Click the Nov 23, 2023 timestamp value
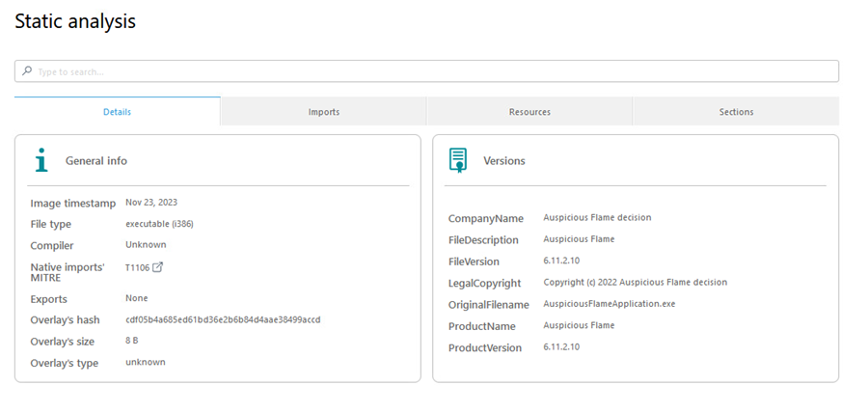This screenshot has height=413, width=868. [151, 203]
